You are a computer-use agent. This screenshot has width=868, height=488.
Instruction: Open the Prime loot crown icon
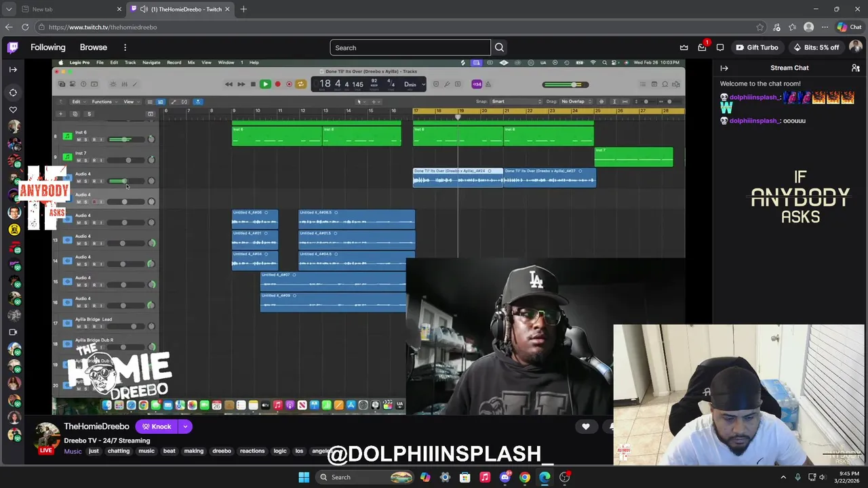[x=684, y=47]
